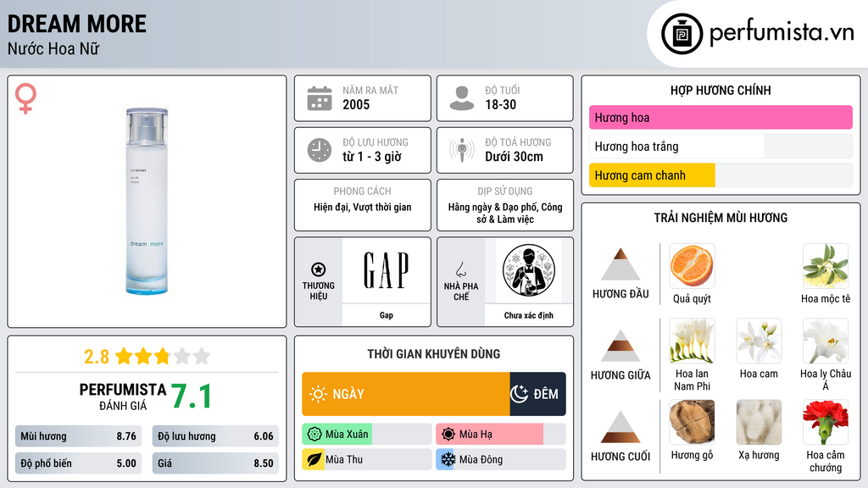
Task: Click the Gap brand name label
Action: click(386, 315)
